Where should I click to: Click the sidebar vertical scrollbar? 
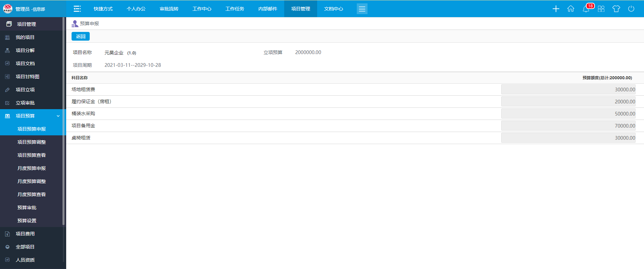tap(63, 121)
